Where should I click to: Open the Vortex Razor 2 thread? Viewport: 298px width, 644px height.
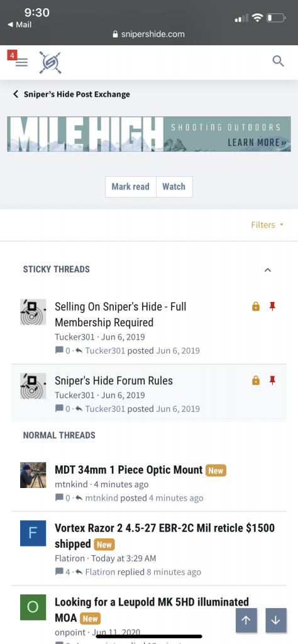click(165, 536)
